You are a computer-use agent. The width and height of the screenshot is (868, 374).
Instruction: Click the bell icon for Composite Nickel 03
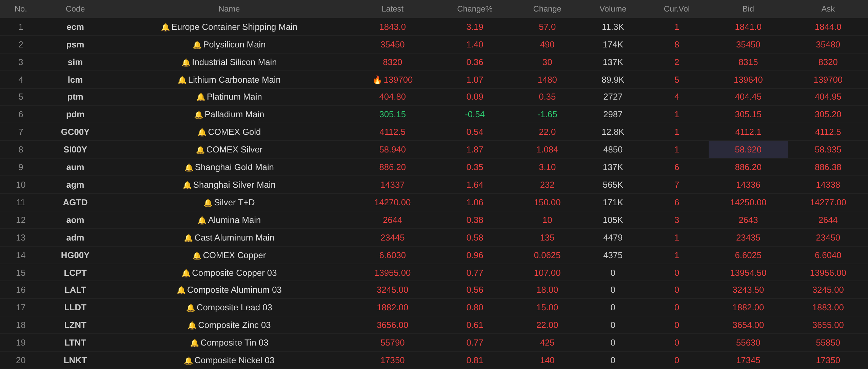click(x=188, y=361)
